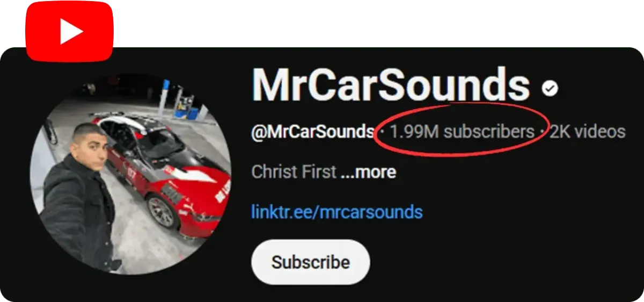Screen dimensions: 644x302
Task: Expand the description with ...more
Action: point(368,172)
